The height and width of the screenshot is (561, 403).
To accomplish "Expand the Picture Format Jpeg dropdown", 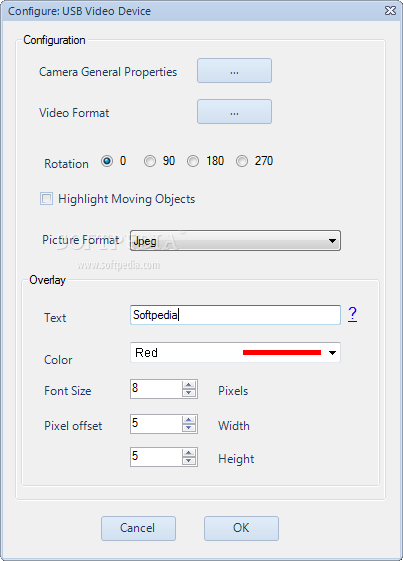I will click(235, 241).
